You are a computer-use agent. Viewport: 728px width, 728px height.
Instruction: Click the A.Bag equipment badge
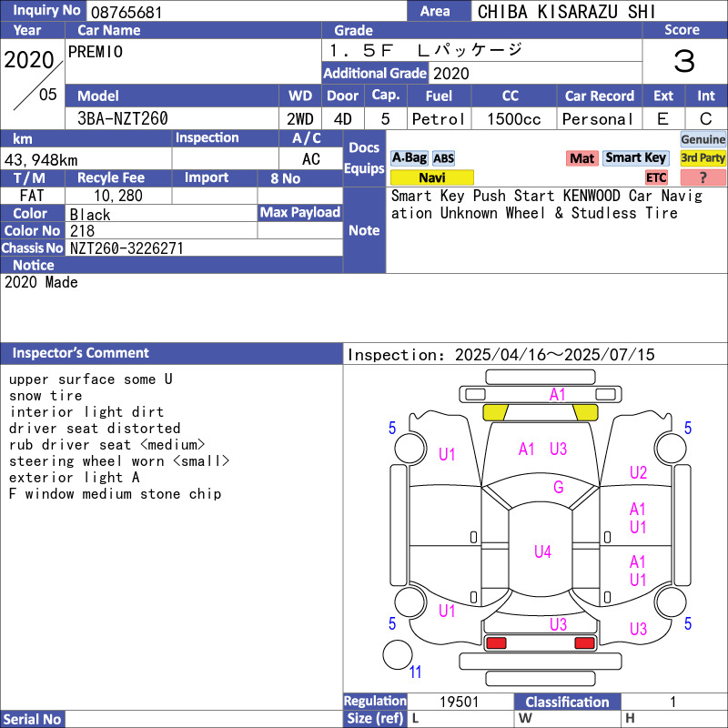pyautogui.click(x=409, y=158)
